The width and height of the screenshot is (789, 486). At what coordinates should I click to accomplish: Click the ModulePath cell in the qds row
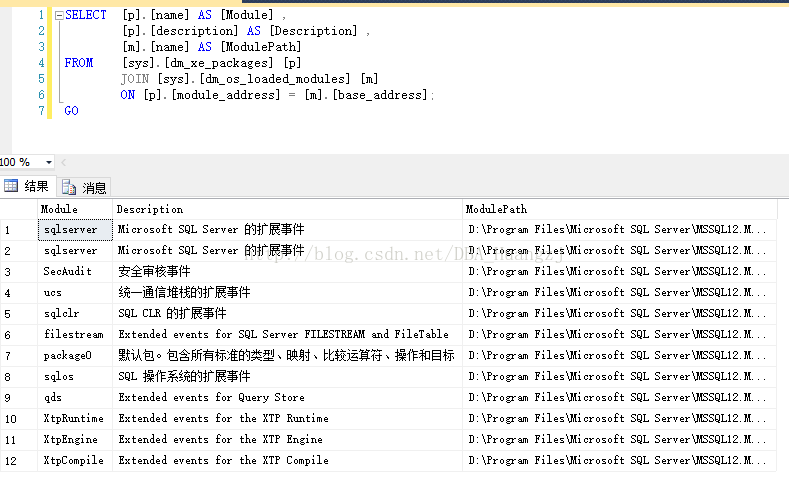pyautogui.click(x=619, y=397)
